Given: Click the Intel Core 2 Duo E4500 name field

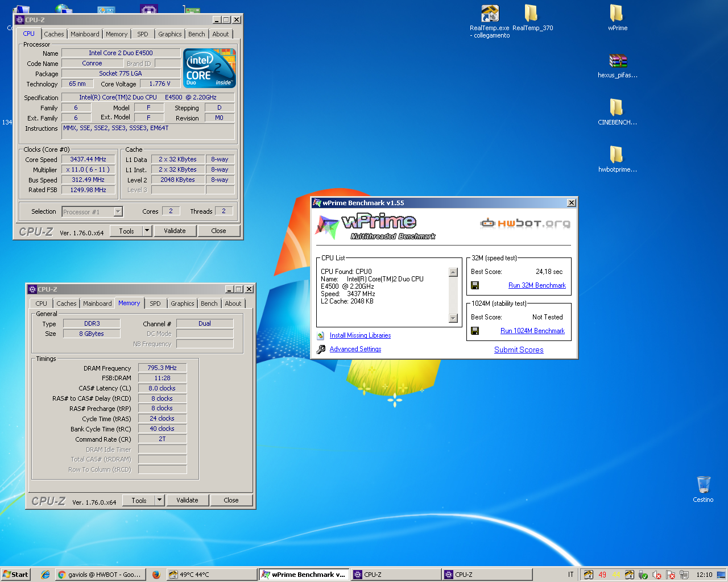Looking at the screenshot, I should click(x=121, y=53).
